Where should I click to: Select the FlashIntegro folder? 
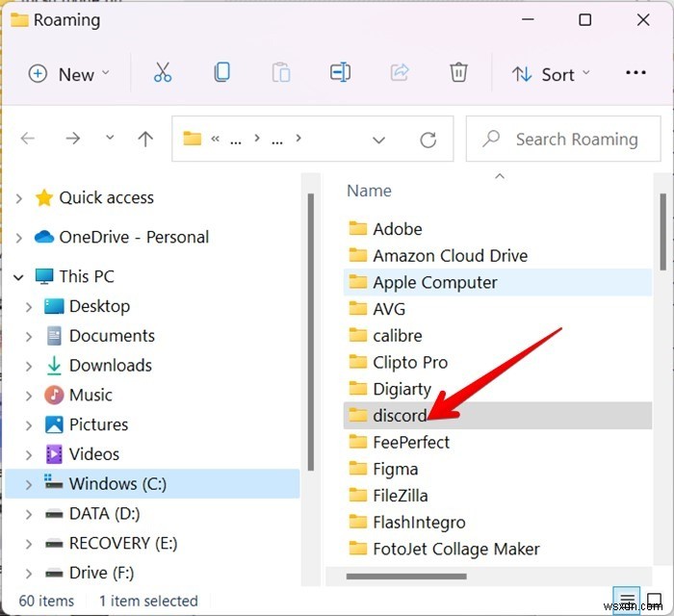pos(498,522)
